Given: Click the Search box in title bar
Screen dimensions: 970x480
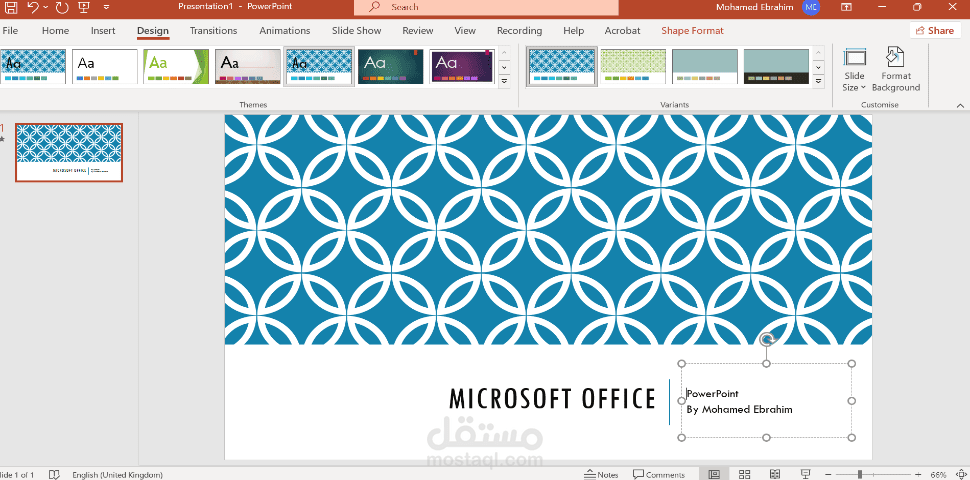Looking at the screenshot, I should [x=486, y=7].
